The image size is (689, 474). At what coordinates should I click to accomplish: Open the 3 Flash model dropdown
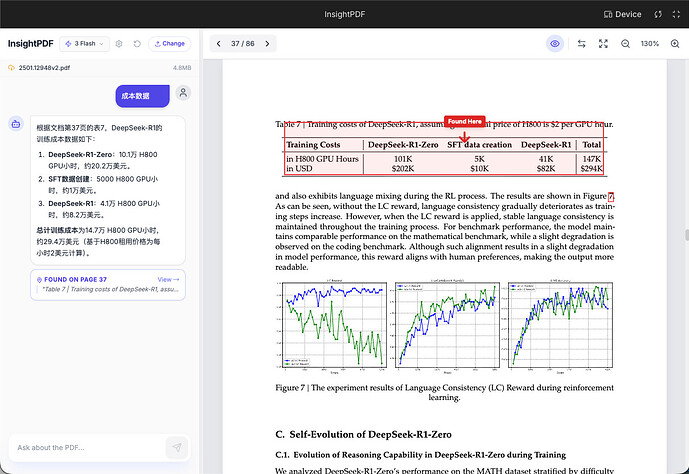tap(84, 43)
